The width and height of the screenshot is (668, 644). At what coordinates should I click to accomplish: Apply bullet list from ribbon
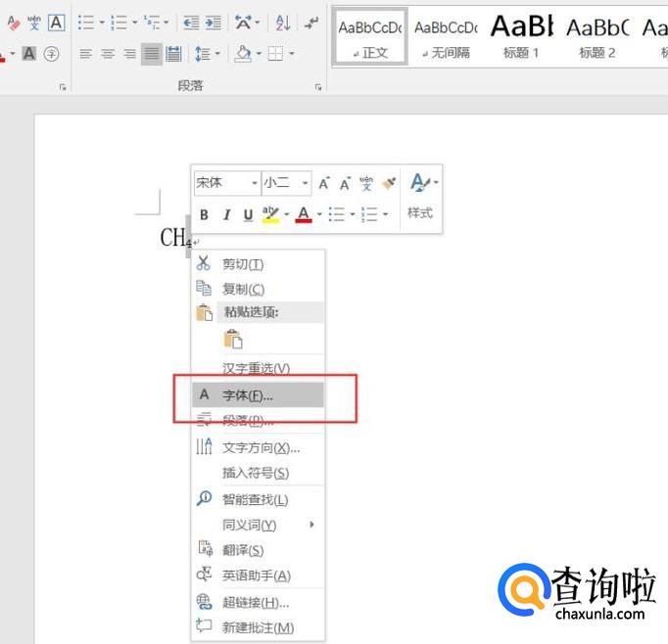(x=86, y=23)
